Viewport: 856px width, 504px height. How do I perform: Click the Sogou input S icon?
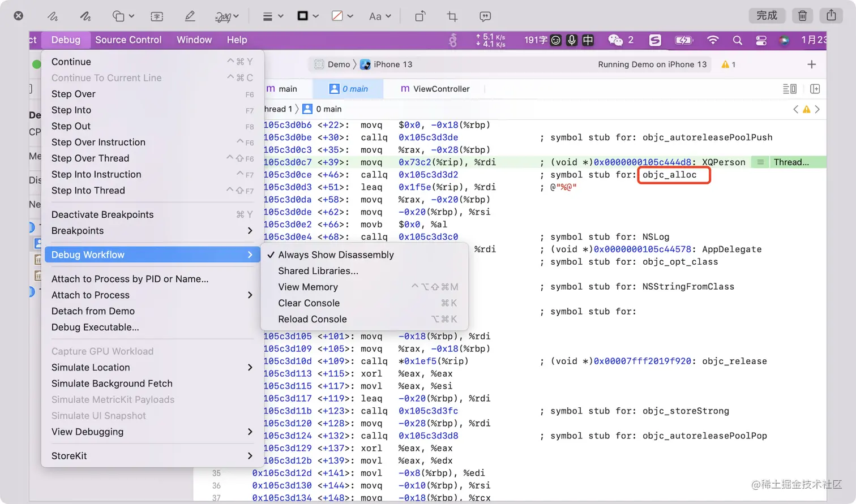point(655,40)
